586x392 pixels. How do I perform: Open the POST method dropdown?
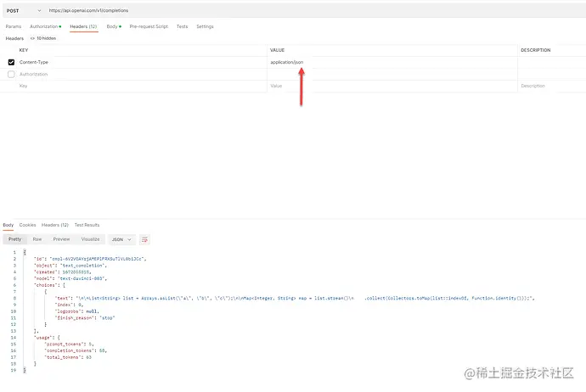(24, 11)
